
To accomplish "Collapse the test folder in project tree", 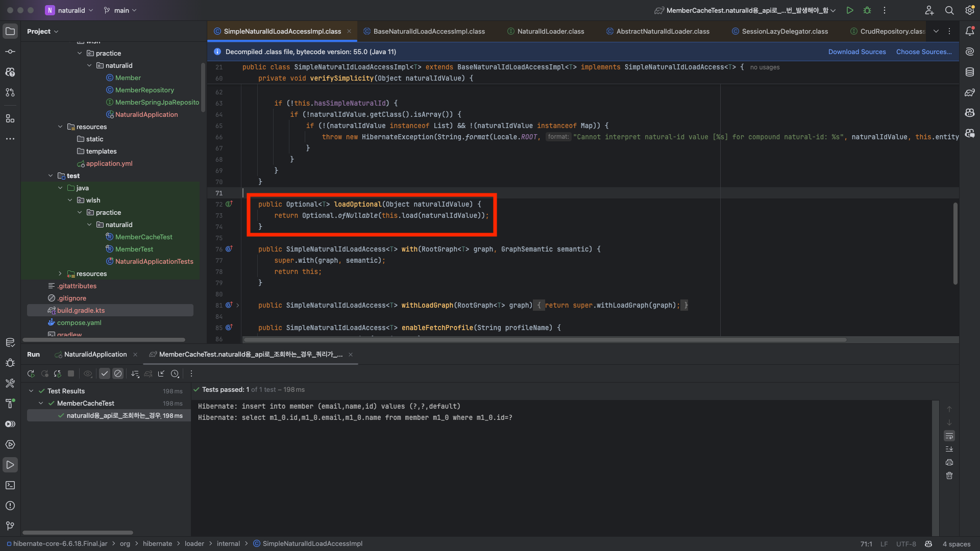I will coord(51,176).
